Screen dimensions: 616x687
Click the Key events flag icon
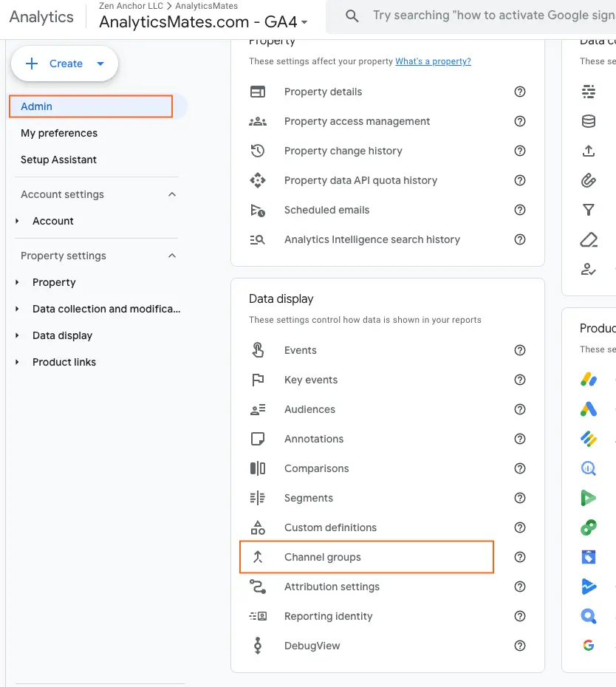coord(258,380)
